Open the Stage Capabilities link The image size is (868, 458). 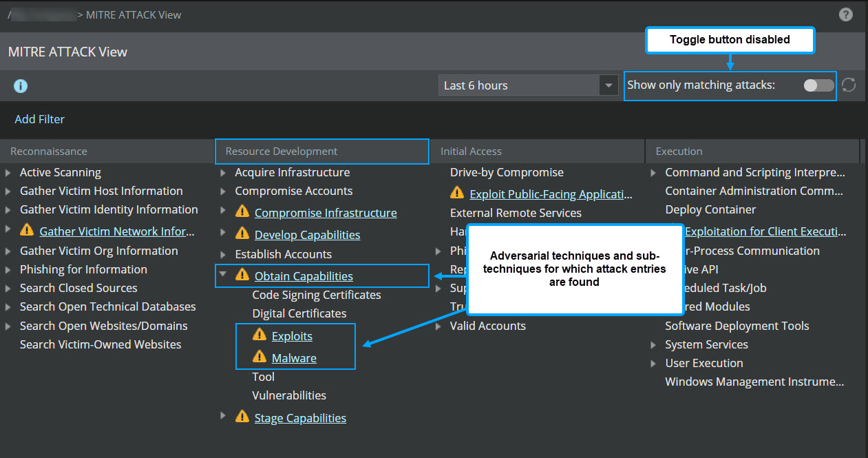(x=300, y=418)
